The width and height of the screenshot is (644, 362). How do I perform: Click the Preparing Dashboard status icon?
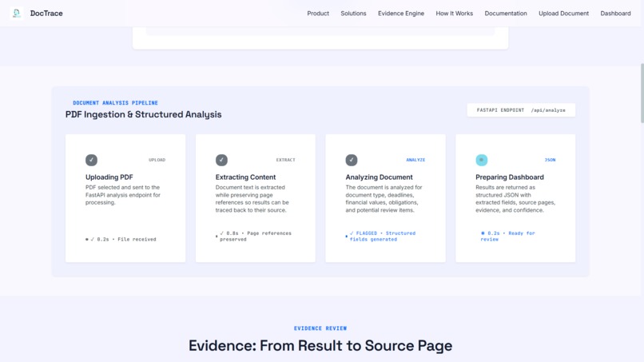coord(481,160)
